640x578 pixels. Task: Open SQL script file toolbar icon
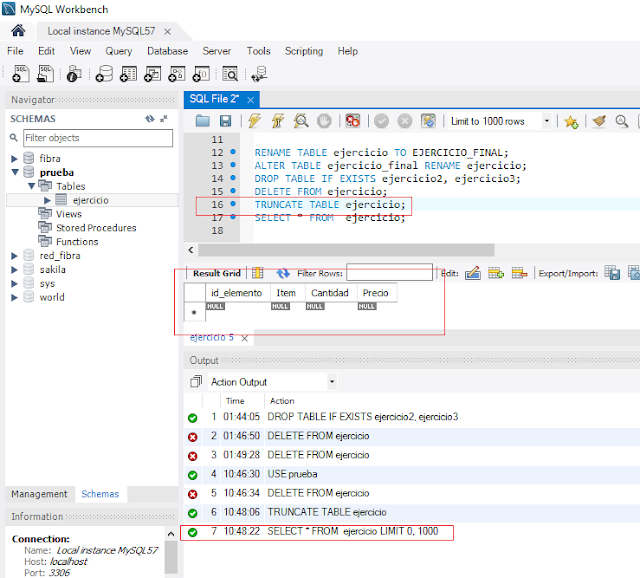[x=45, y=74]
